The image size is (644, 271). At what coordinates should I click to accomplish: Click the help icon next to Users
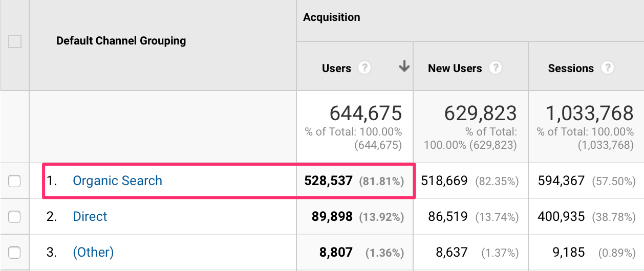364,68
